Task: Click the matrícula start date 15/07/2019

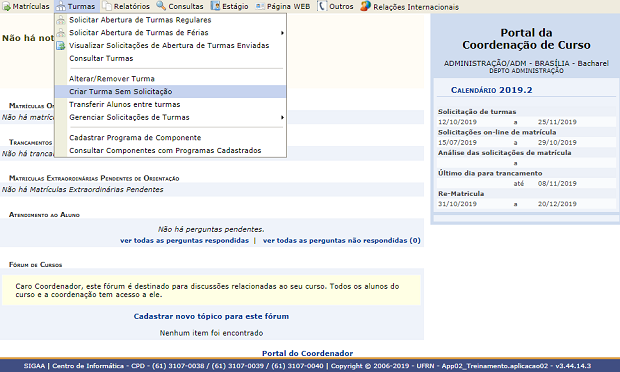Action: [x=457, y=143]
